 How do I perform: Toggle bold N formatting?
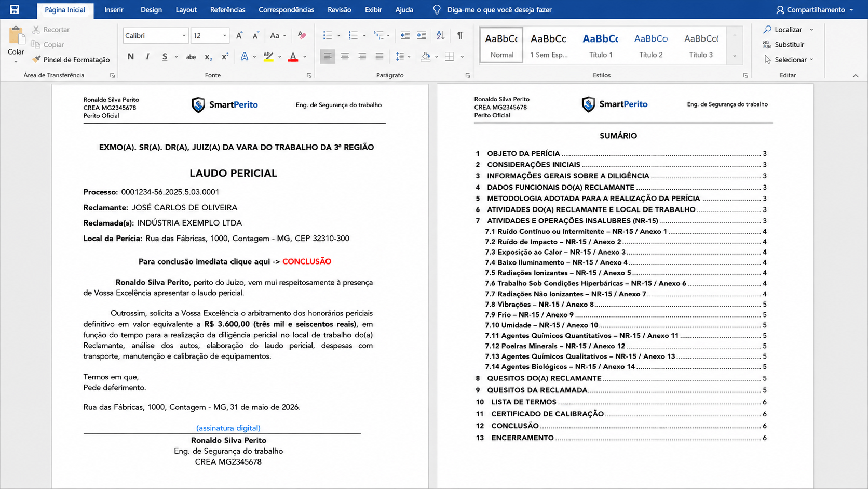(131, 57)
